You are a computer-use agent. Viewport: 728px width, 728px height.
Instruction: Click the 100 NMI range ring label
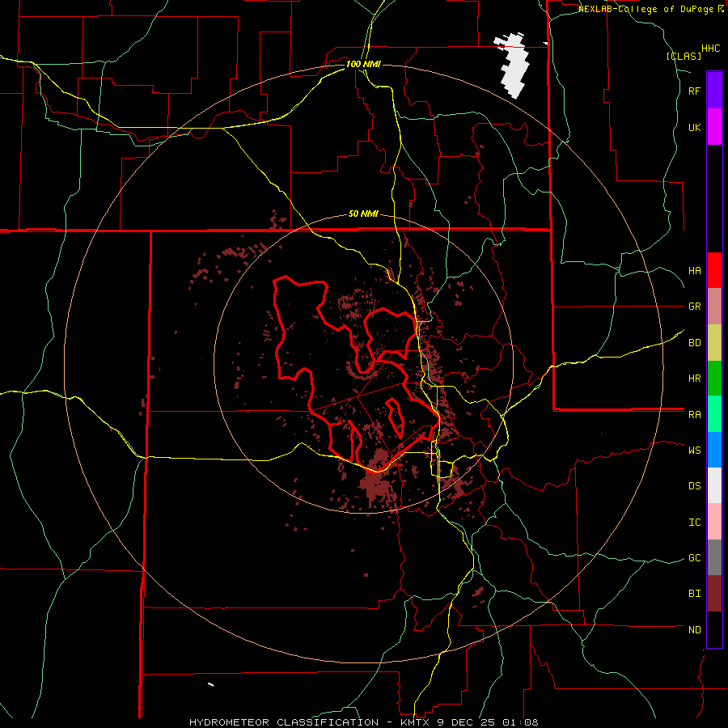click(x=363, y=64)
